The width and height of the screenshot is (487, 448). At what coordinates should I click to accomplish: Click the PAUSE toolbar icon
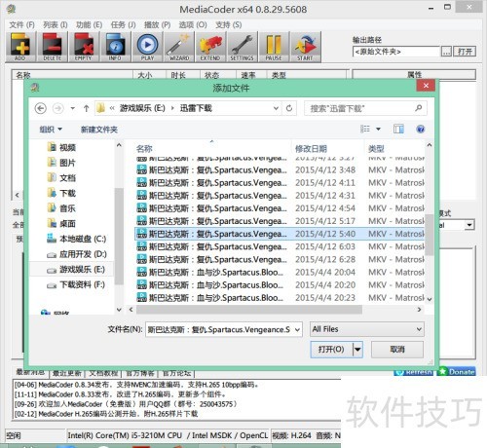(274, 47)
